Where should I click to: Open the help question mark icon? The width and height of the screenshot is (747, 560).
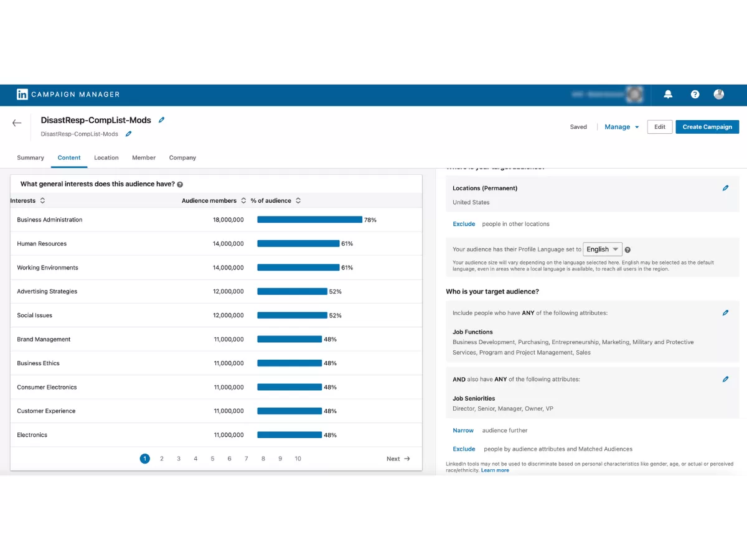(695, 95)
